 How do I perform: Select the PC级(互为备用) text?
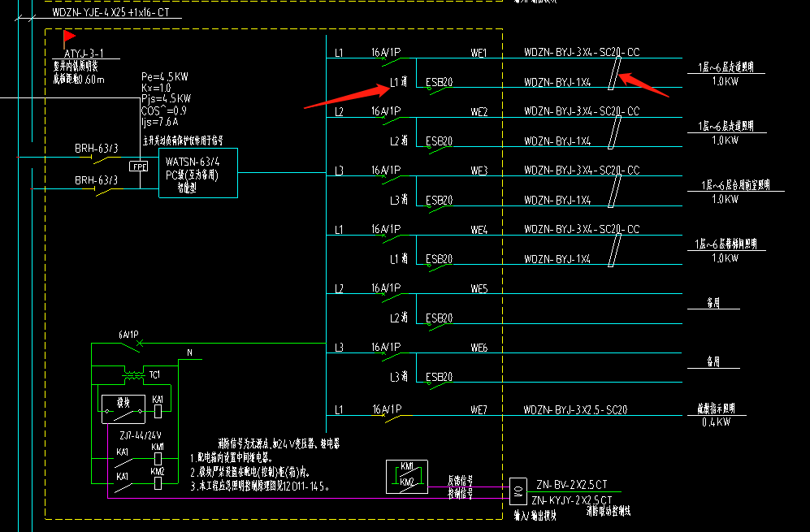[193, 175]
